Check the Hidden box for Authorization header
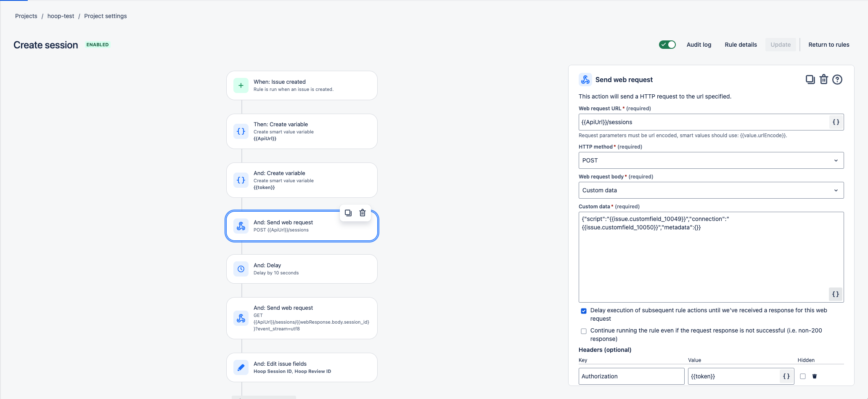868x399 pixels. click(803, 376)
